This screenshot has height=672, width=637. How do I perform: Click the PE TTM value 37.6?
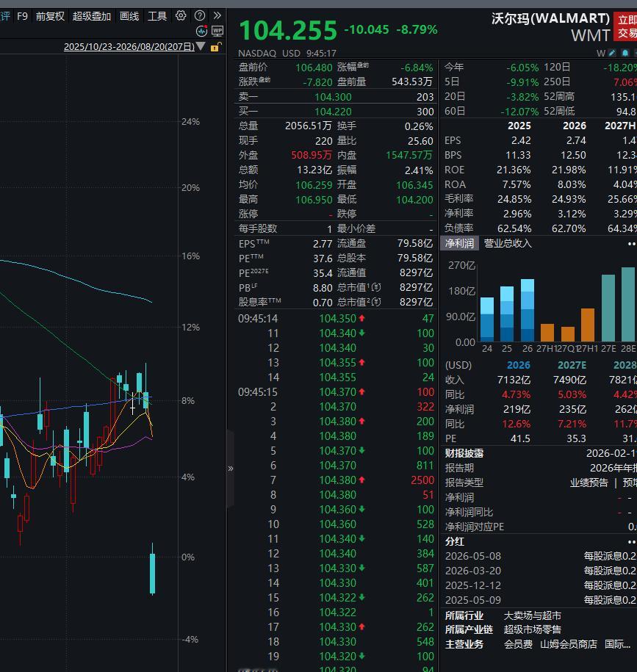[x=323, y=259]
